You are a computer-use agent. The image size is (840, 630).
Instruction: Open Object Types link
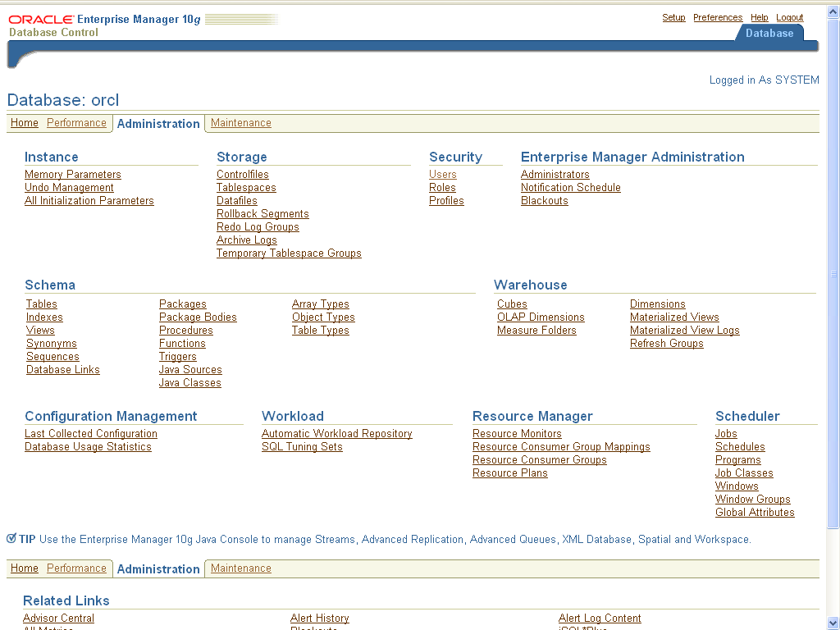323,317
